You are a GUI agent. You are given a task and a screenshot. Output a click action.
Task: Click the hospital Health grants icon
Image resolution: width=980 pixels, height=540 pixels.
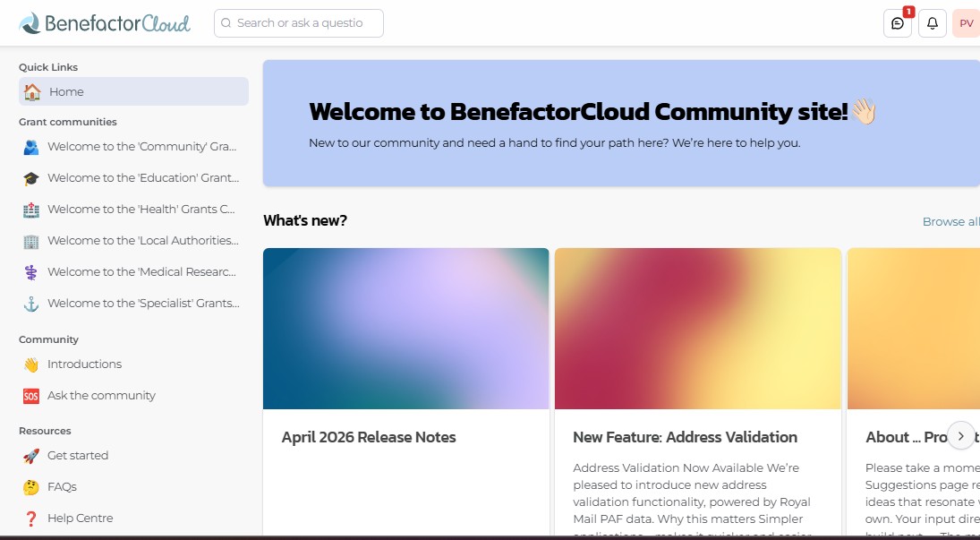(31, 210)
